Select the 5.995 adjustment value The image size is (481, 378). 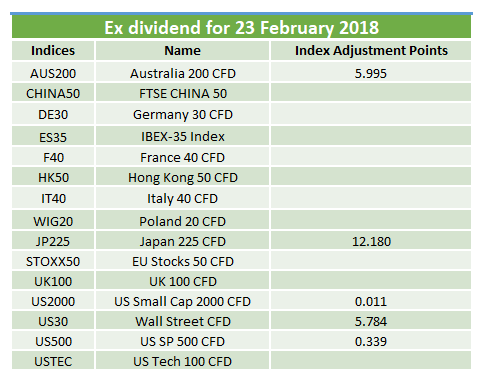point(371,73)
